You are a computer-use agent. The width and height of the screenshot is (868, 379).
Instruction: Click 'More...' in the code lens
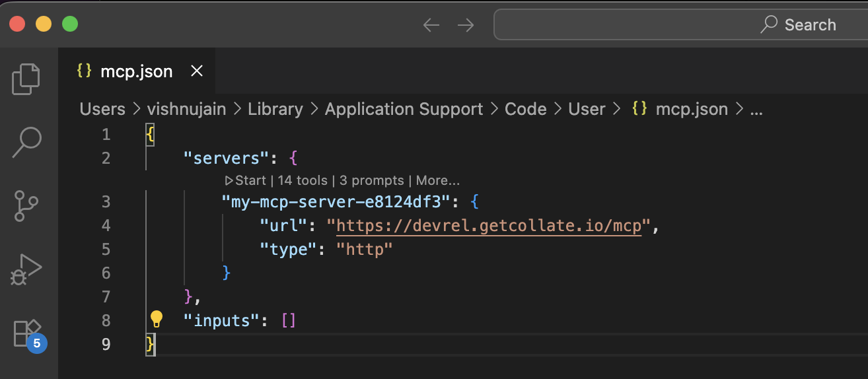click(438, 180)
